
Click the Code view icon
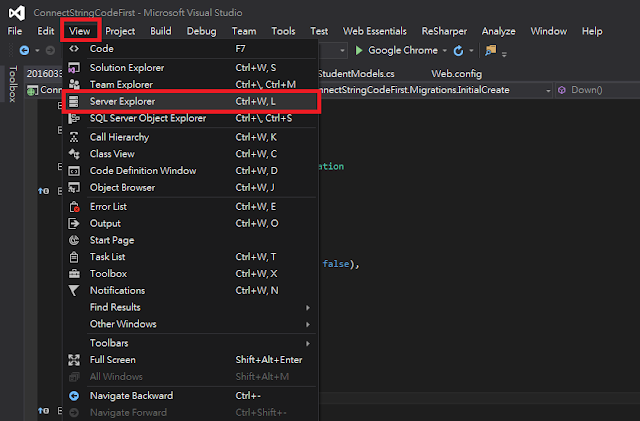(74, 49)
